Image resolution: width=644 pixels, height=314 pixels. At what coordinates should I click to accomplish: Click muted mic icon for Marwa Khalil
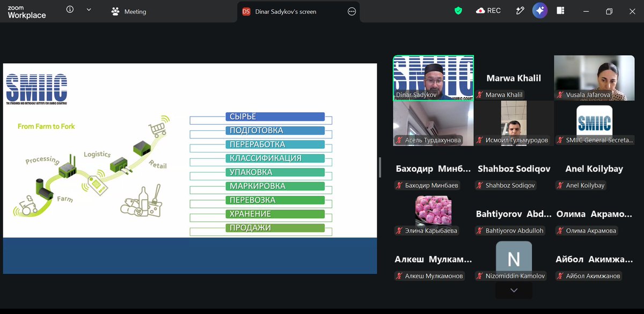480,95
